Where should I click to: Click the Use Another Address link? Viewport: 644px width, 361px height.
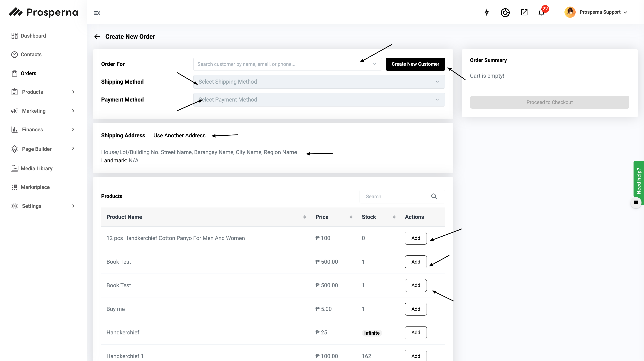point(179,135)
